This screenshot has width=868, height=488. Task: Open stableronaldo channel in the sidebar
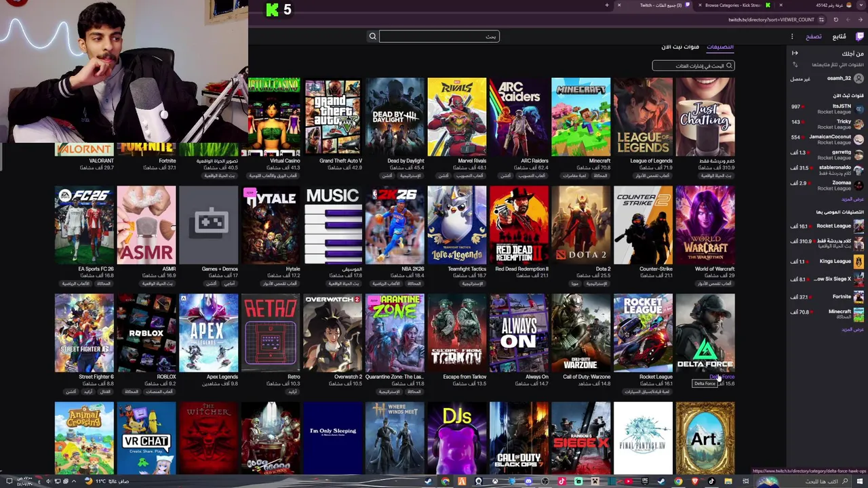tap(827, 169)
